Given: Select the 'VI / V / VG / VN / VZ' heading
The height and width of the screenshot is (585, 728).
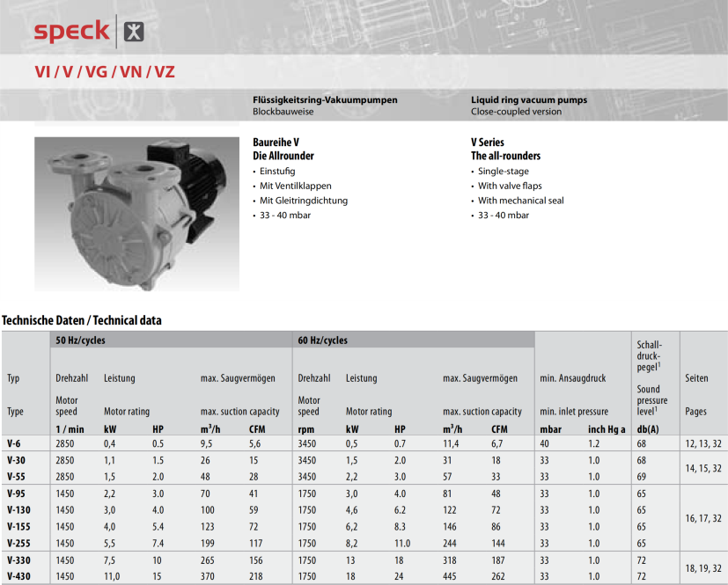Looking at the screenshot, I should click(105, 72).
